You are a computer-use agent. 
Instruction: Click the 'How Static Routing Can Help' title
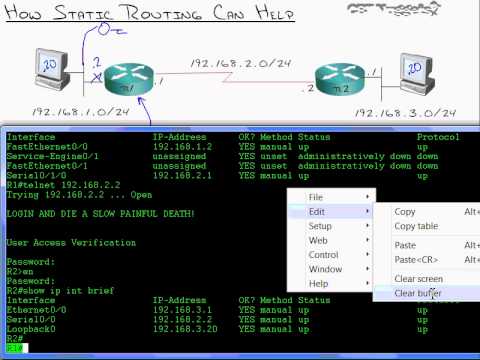(150, 12)
